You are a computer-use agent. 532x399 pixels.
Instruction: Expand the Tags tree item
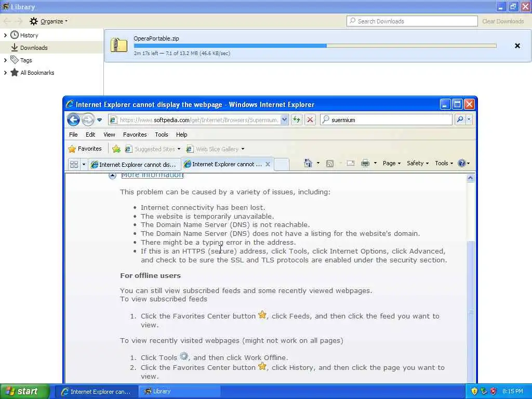[x=5, y=60]
